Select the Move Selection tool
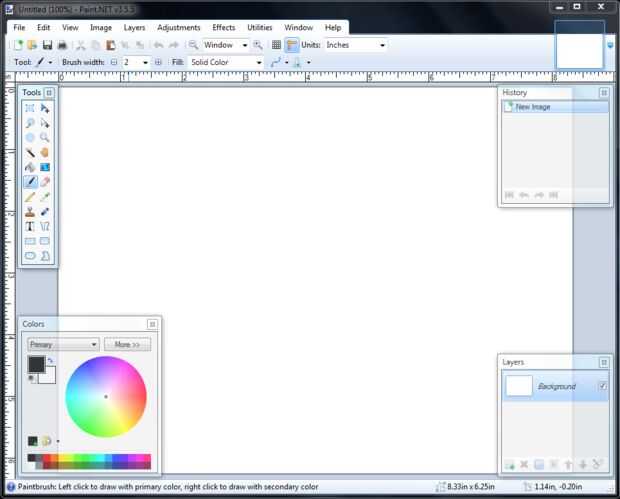This screenshot has height=499, width=620. click(45, 123)
